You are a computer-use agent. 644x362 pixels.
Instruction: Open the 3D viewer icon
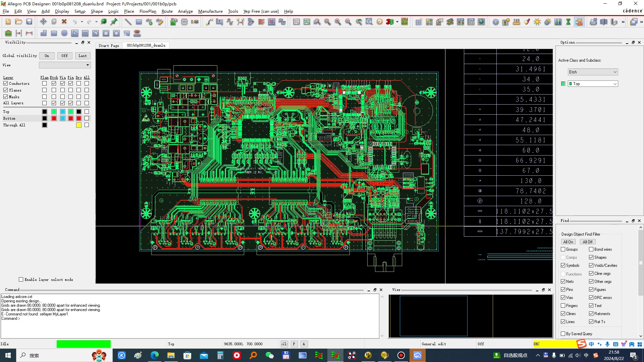point(390,22)
